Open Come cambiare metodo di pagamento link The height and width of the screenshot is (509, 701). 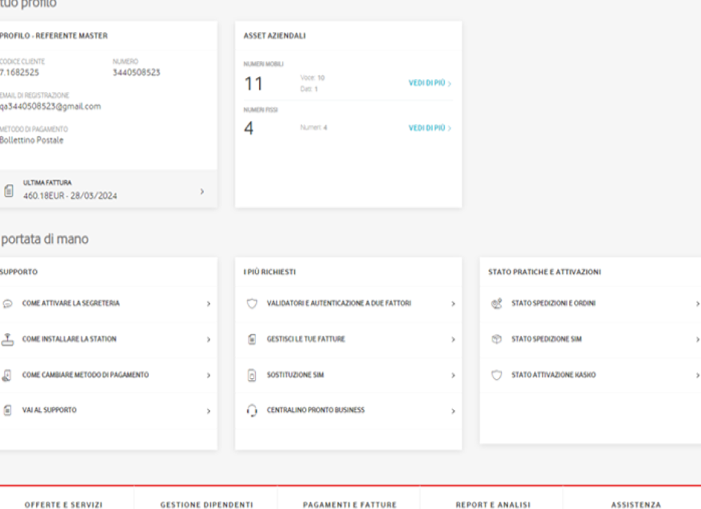85,374
